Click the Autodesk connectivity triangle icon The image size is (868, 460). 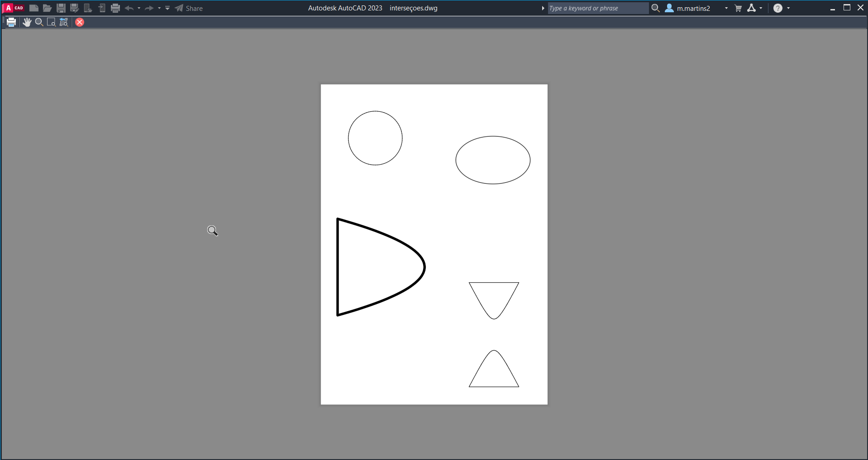tap(752, 8)
